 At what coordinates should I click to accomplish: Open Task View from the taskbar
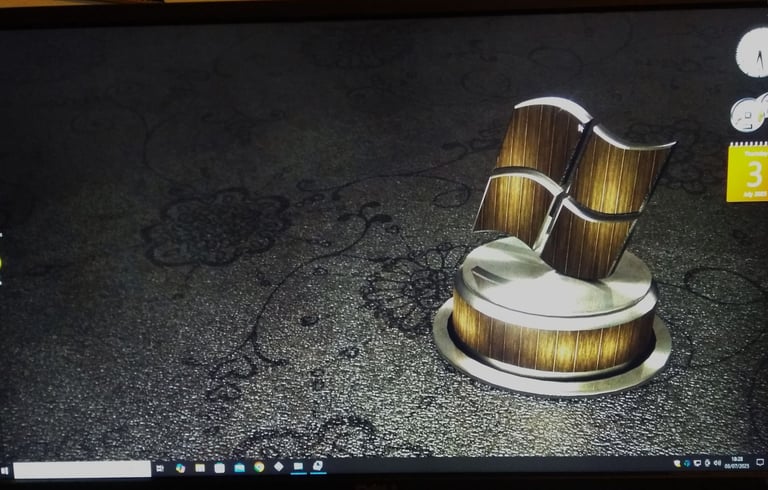[160, 469]
